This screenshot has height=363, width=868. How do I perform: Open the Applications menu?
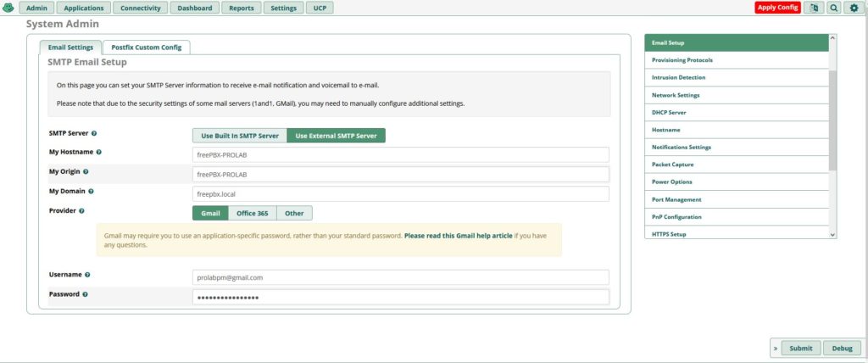coord(84,8)
